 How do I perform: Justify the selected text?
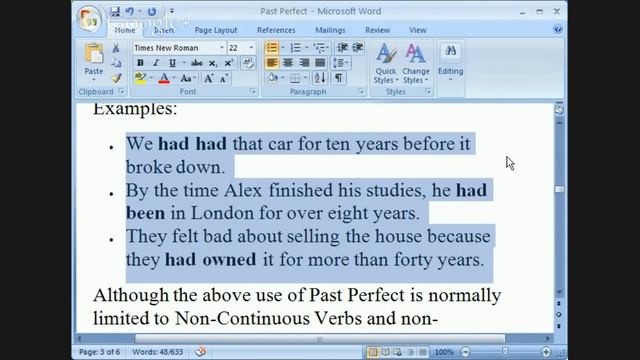point(320,63)
